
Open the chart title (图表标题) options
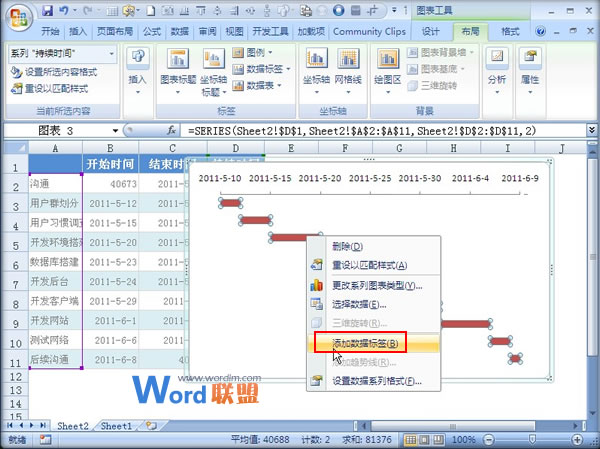178,72
